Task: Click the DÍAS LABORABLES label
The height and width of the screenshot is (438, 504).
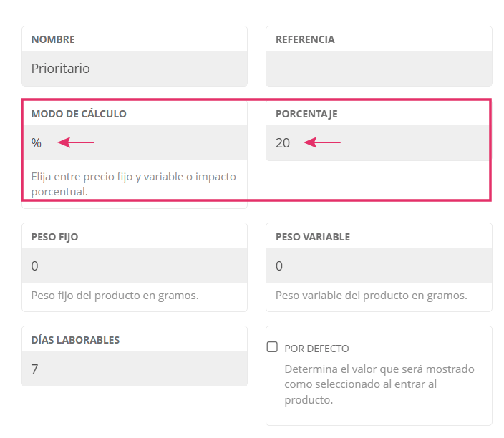Action: click(x=75, y=340)
